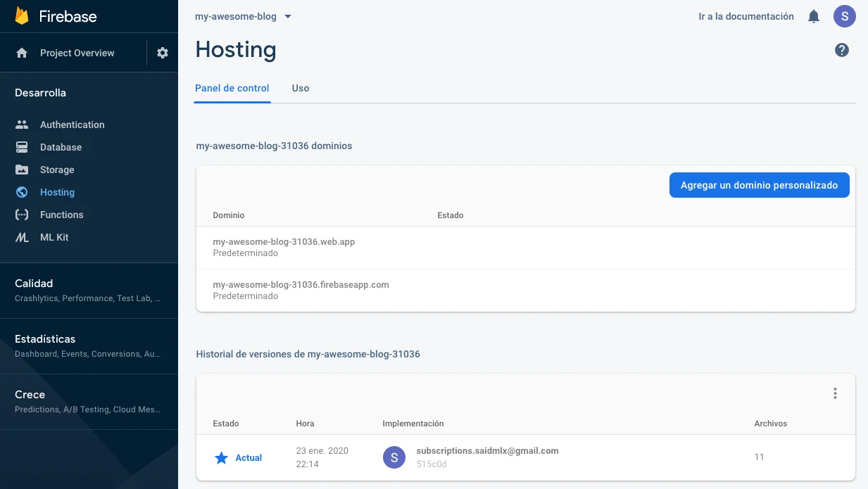Open the Project Overview home icon
The height and width of the screenshot is (489, 868).
[22, 53]
